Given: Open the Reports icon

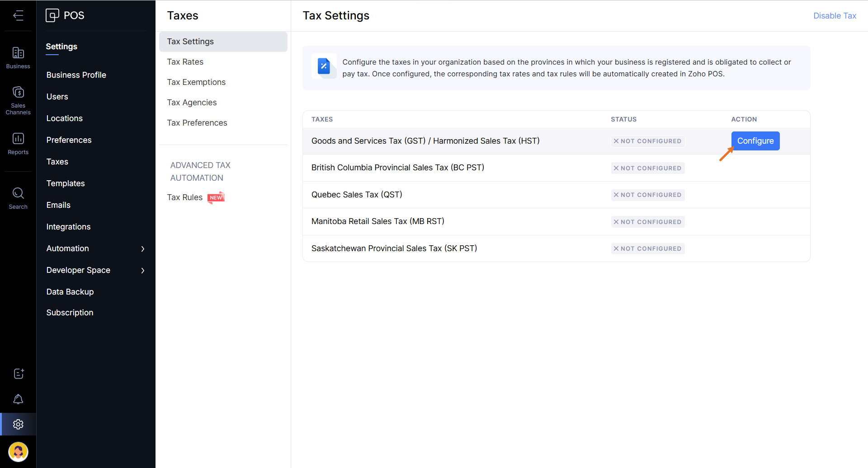Looking at the screenshot, I should click(18, 143).
